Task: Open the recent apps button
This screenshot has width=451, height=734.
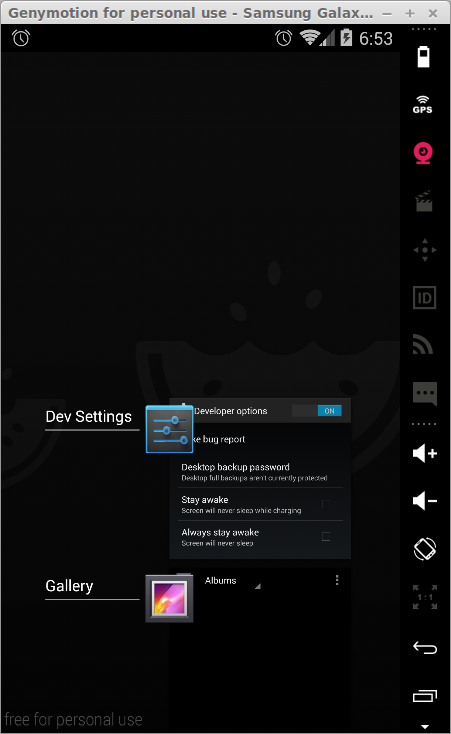Action: pos(425,696)
